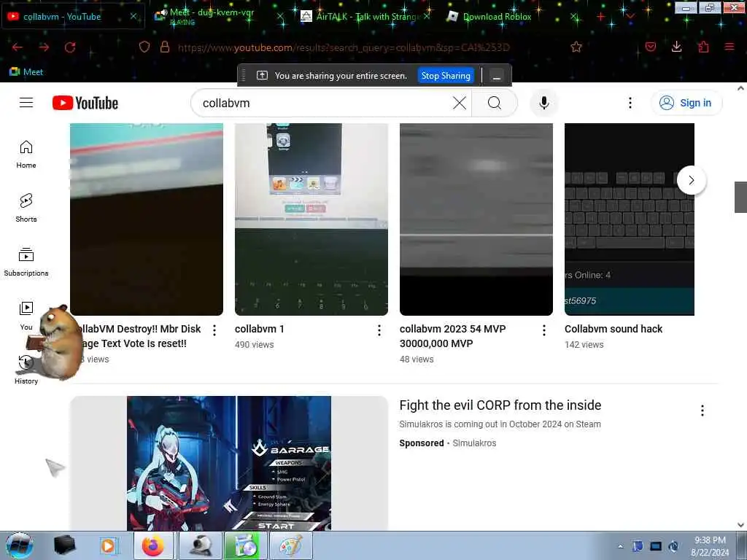Go forward in browser
The height and width of the screenshot is (560, 747).
click(44, 47)
